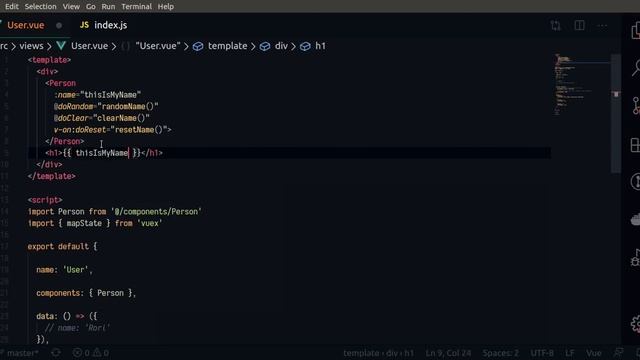Expand the quoted "User.vue" symbol breadcrumb
640x360 pixels.
pyautogui.click(x=158, y=46)
